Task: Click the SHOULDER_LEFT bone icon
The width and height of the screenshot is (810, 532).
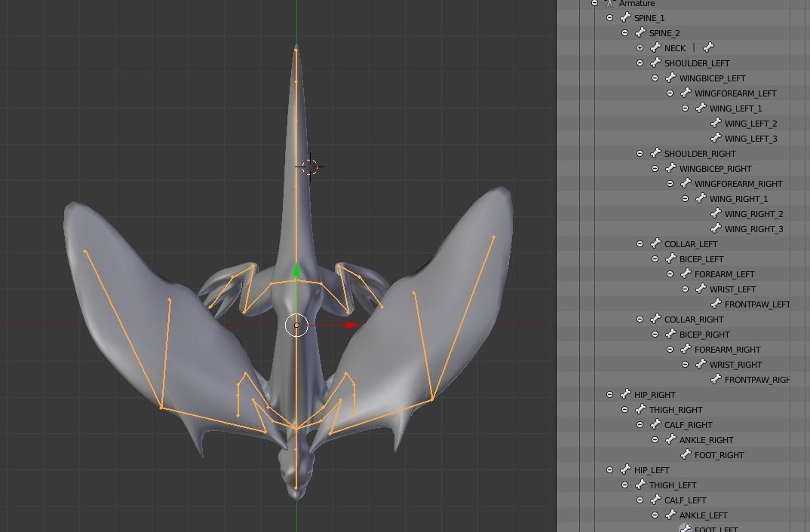Action: [655, 63]
